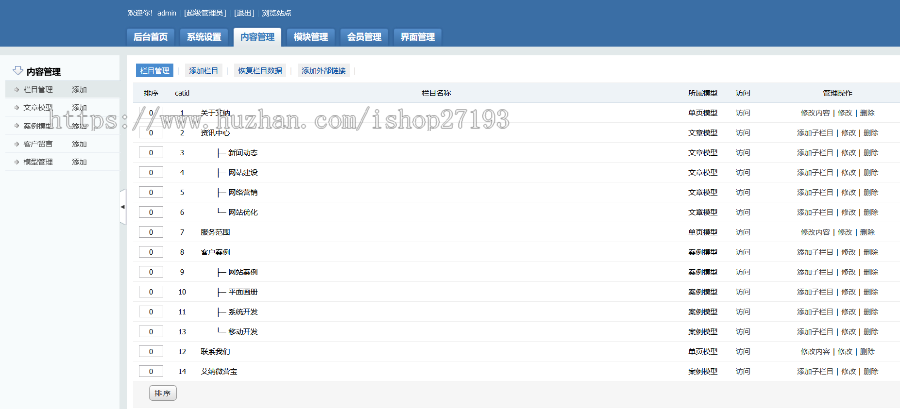
Task: Click 修改 in the 系统开发 row
Action: tap(848, 312)
